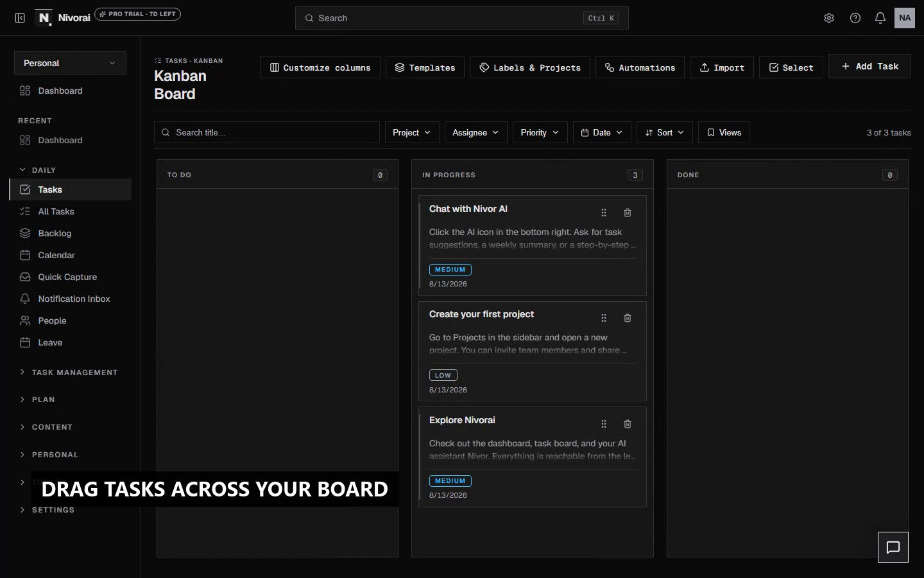This screenshot has height=578, width=924.
Task: Expand the Settings sidebar section
Action: pos(47,510)
